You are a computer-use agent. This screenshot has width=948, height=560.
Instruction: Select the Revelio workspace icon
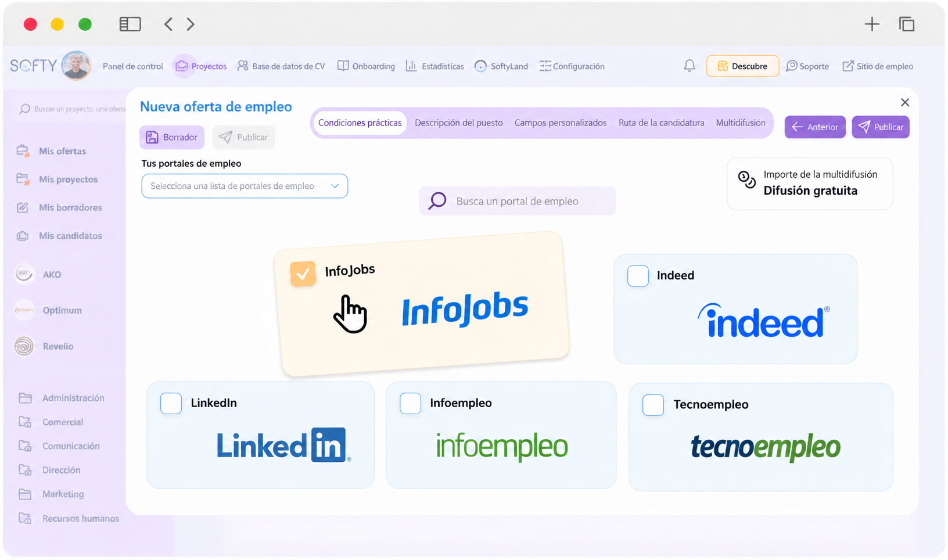24,346
